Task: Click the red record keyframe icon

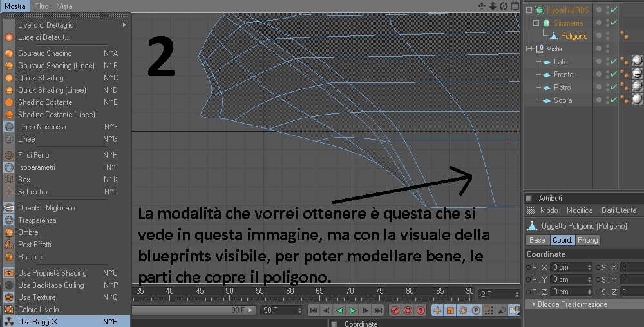Action: point(395,310)
